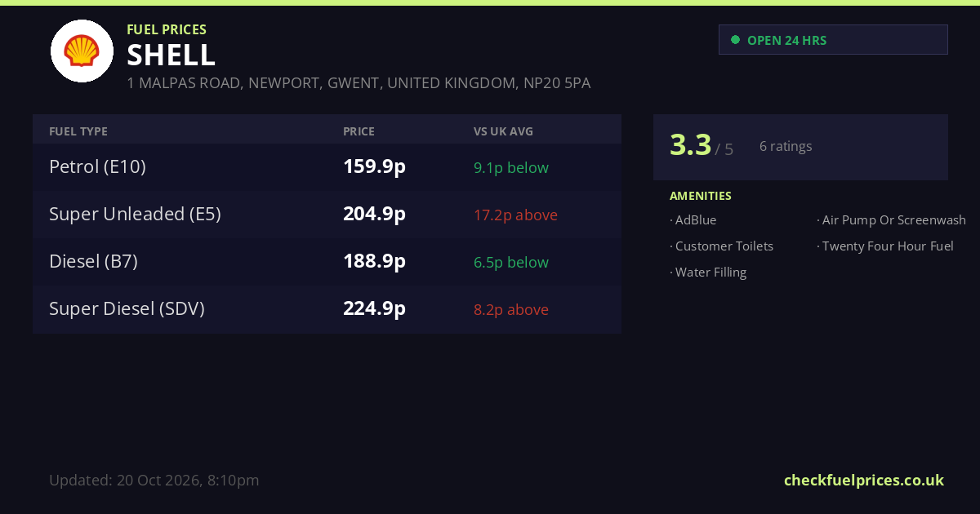Click the FUEL TYPE column header
The width and height of the screenshot is (980, 514).
coord(78,131)
